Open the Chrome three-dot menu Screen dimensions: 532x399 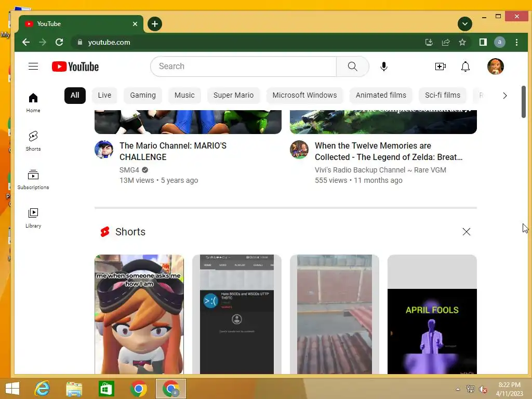point(516,42)
